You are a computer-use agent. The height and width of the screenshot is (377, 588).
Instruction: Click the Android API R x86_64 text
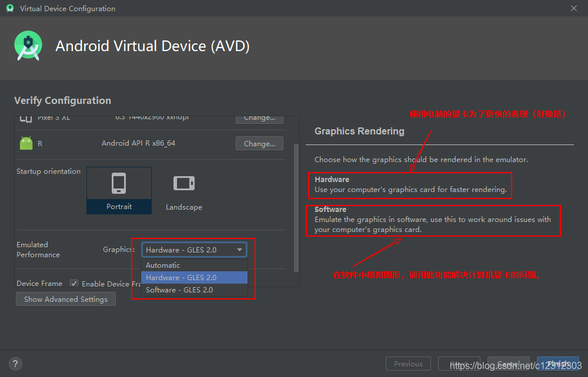138,143
